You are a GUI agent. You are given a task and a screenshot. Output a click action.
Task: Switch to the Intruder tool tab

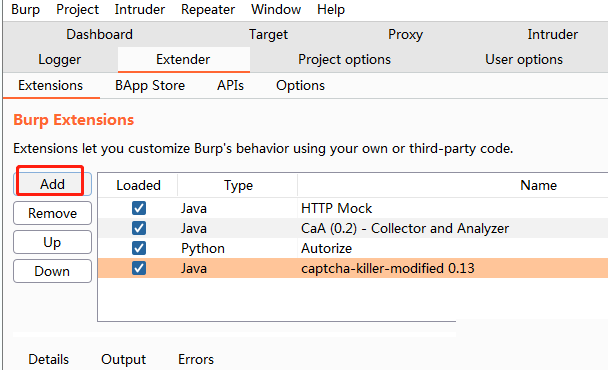552,34
